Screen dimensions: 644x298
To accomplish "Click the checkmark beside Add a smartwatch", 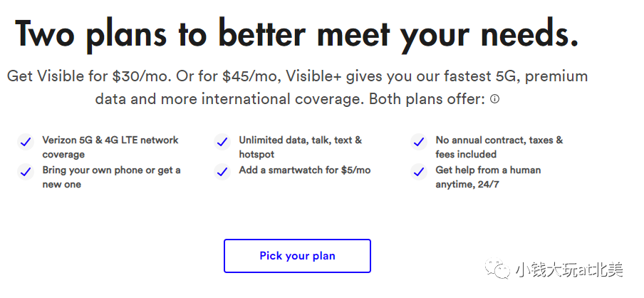I will pyautogui.click(x=222, y=172).
